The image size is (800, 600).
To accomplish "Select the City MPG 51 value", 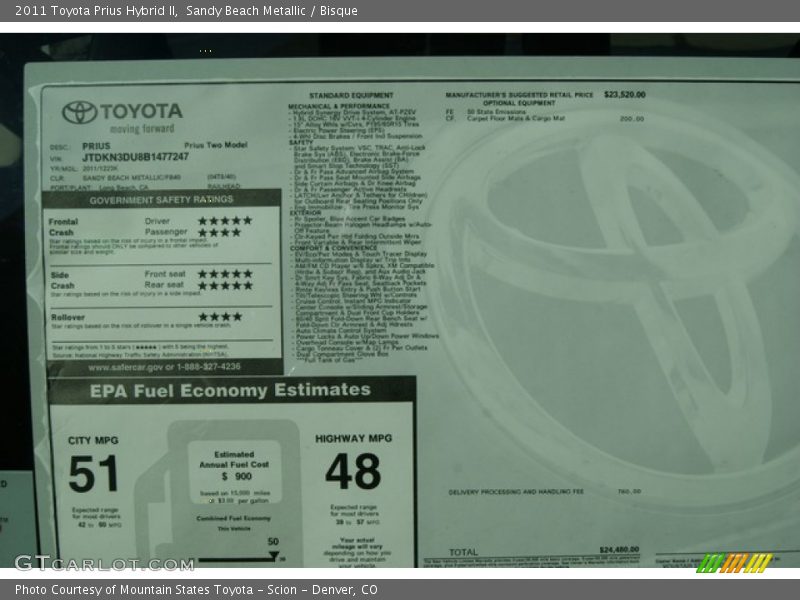I will click(93, 474).
